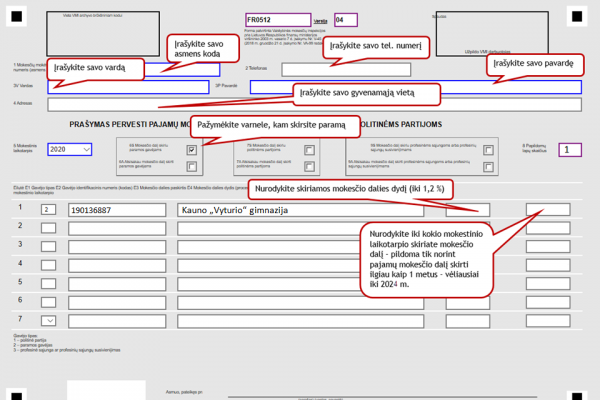Click the taxpayer identification number field

click(182, 70)
